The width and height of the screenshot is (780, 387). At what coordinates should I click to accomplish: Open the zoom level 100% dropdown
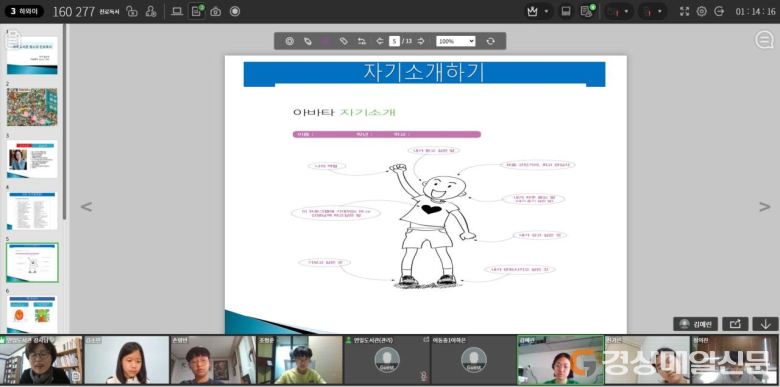click(x=456, y=41)
